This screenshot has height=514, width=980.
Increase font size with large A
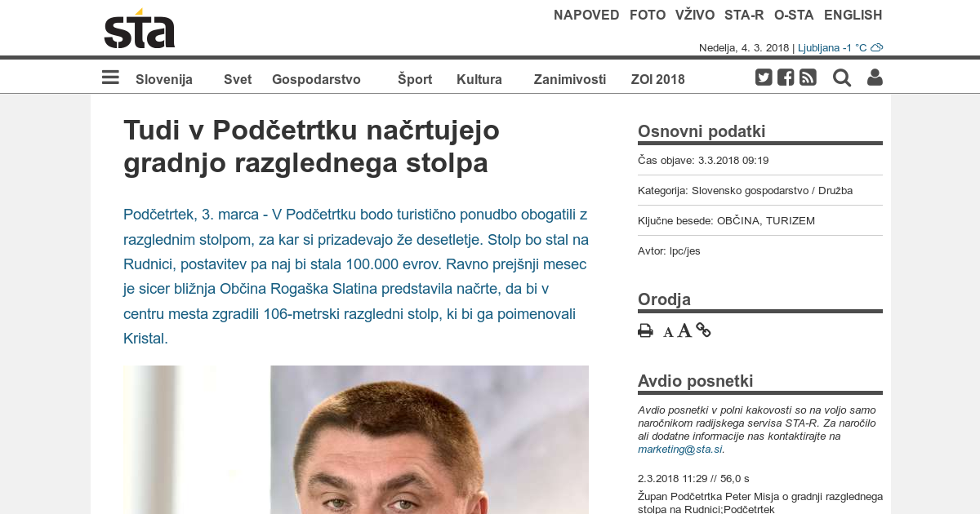[x=684, y=330]
